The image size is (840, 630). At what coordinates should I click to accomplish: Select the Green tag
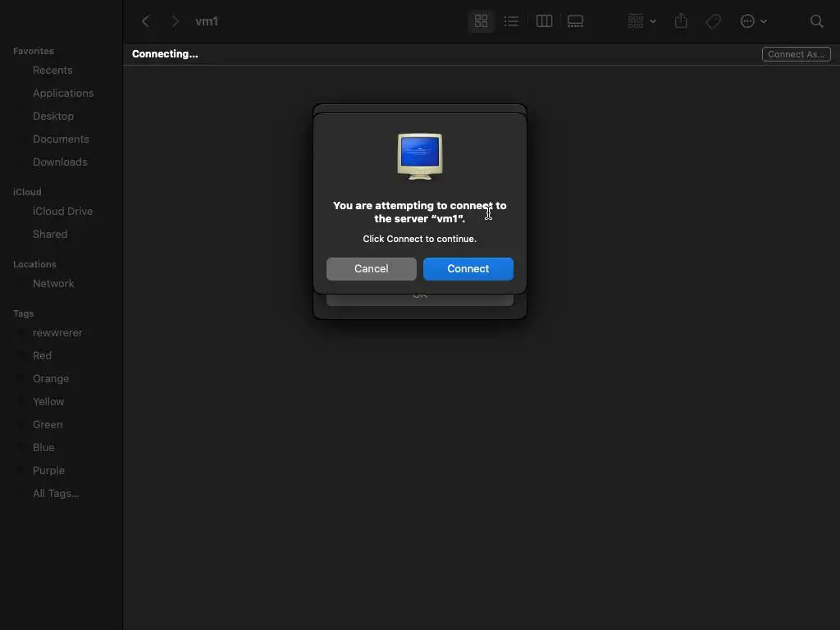(47, 425)
